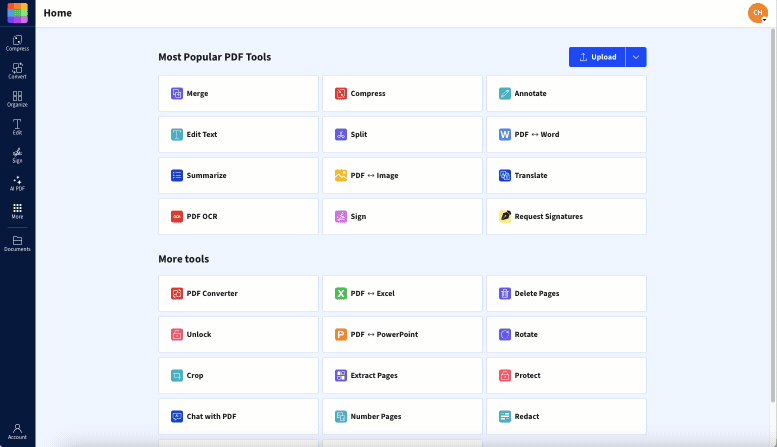The width and height of the screenshot is (777, 447).
Task: Open Compress in the left sidebar
Action: (17, 43)
